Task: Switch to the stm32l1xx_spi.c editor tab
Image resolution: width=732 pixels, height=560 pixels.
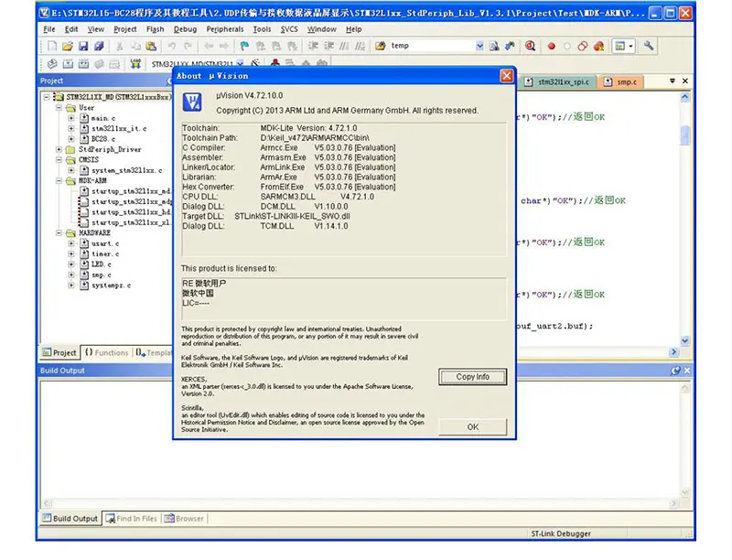Action: pyautogui.click(x=558, y=81)
